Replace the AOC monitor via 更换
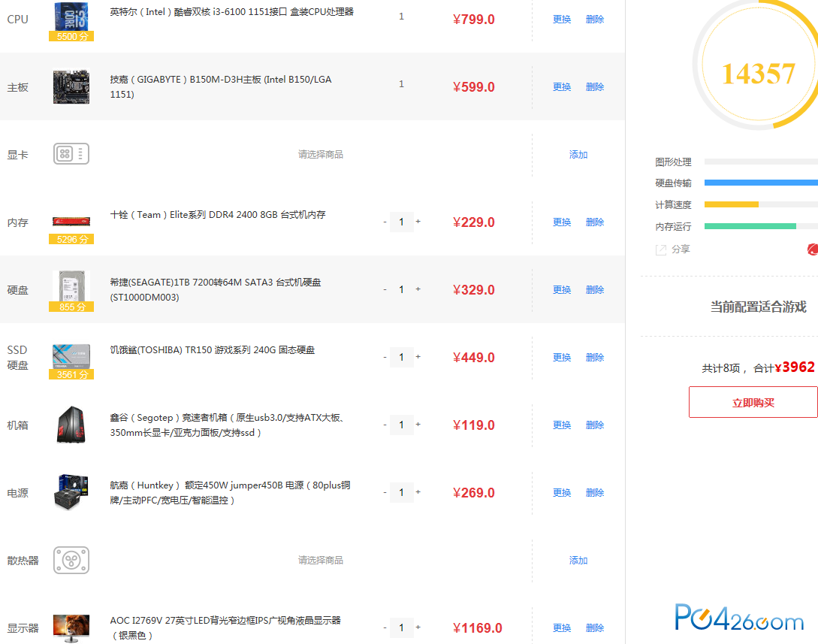Image resolution: width=818 pixels, height=644 pixels. click(x=562, y=627)
